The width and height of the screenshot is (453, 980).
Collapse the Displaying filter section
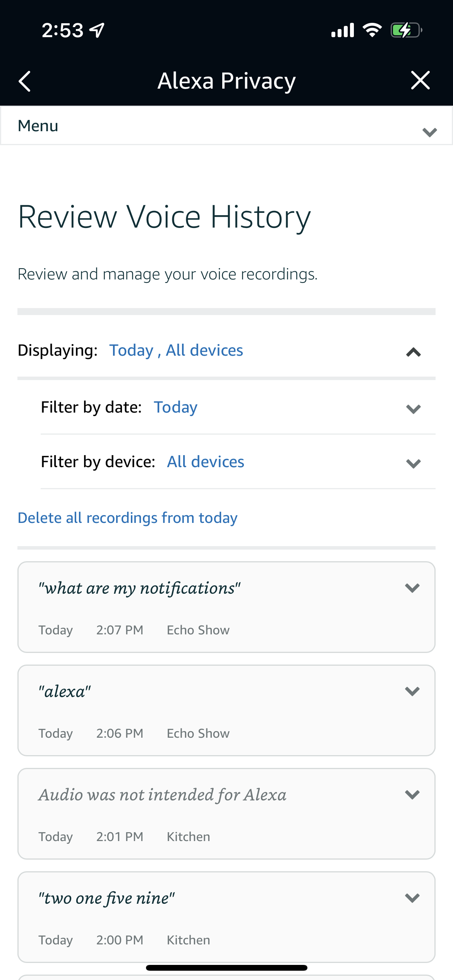(x=413, y=352)
